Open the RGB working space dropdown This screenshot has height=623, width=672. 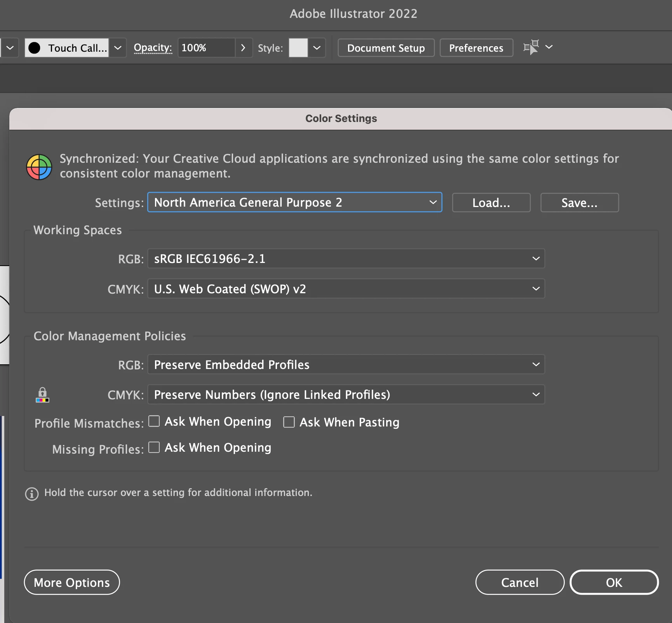point(346,259)
